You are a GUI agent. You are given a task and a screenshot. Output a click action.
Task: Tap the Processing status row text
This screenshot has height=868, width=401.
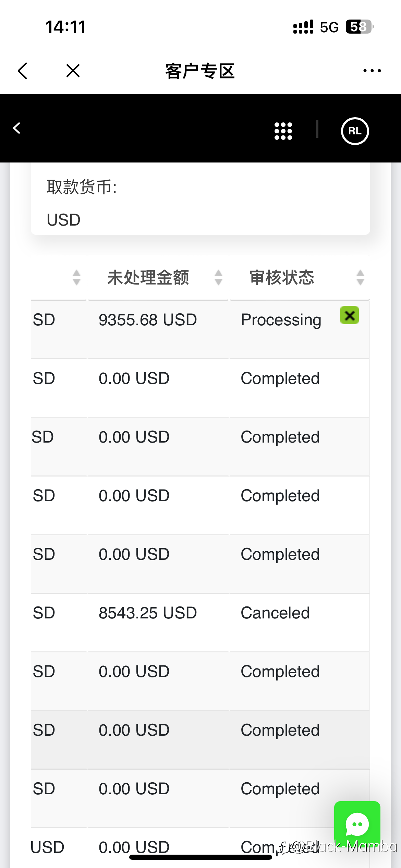point(281,320)
